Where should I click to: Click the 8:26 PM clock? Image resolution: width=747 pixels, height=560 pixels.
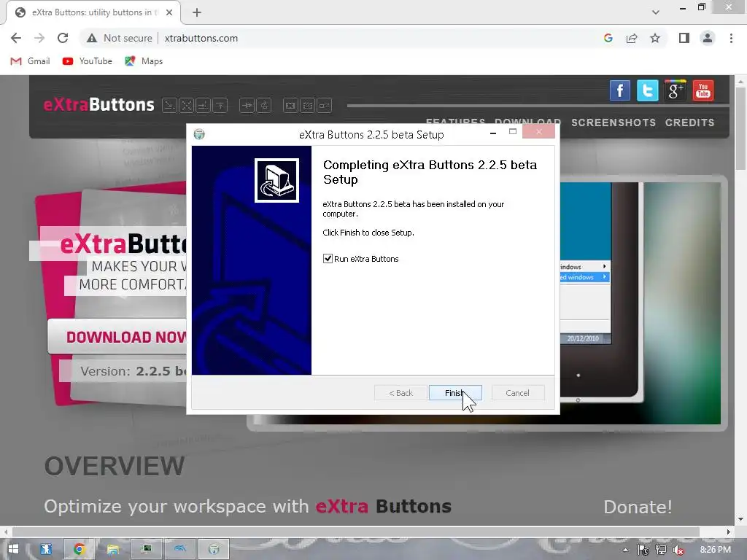click(x=715, y=550)
